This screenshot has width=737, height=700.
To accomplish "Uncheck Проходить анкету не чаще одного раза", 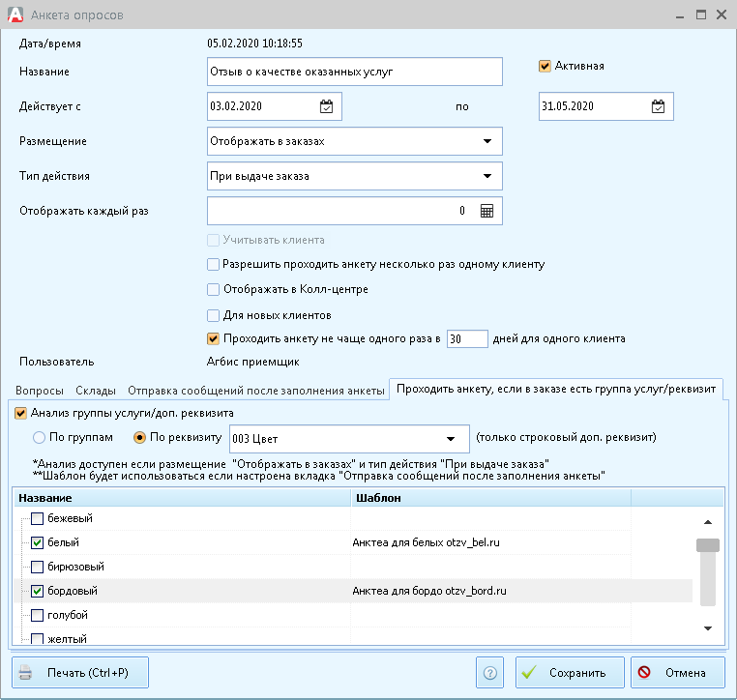I will pyautogui.click(x=213, y=338).
